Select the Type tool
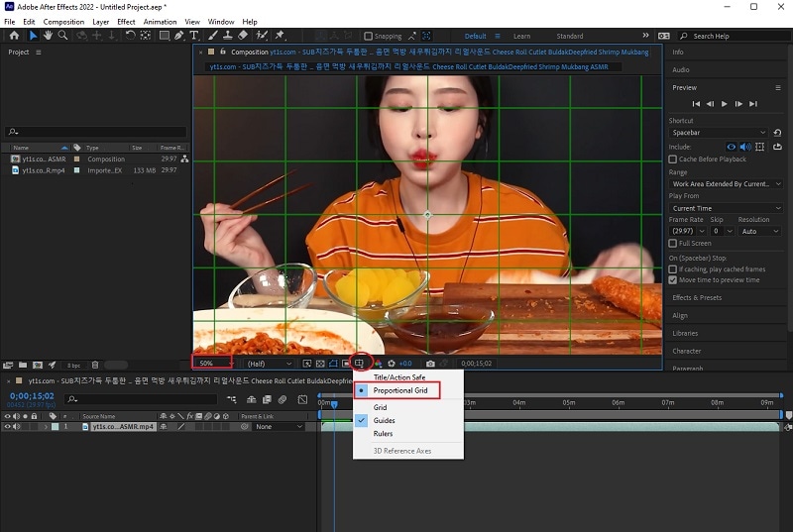The image size is (793, 532). click(193, 36)
